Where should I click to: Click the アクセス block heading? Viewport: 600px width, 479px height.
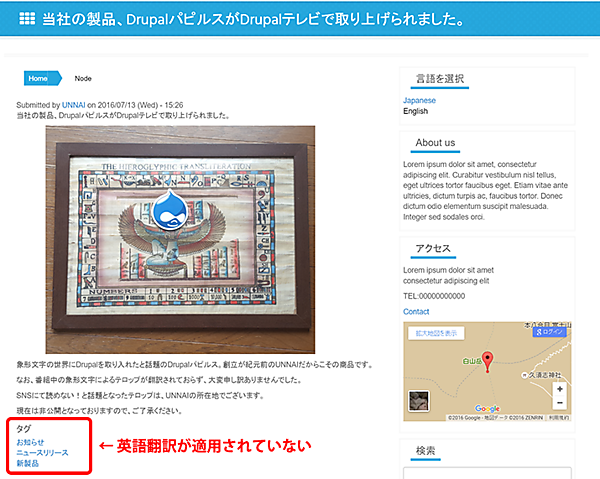[433, 248]
